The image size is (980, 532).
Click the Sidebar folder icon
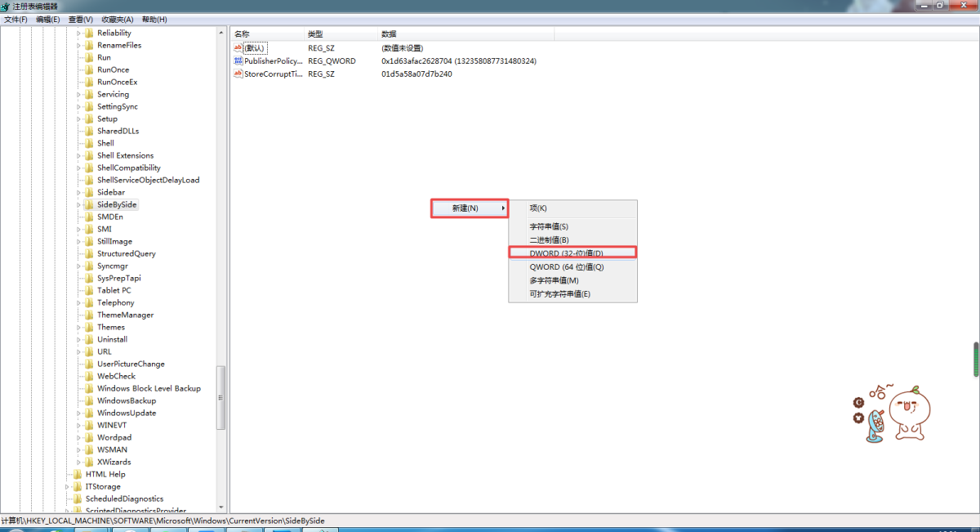90,193
